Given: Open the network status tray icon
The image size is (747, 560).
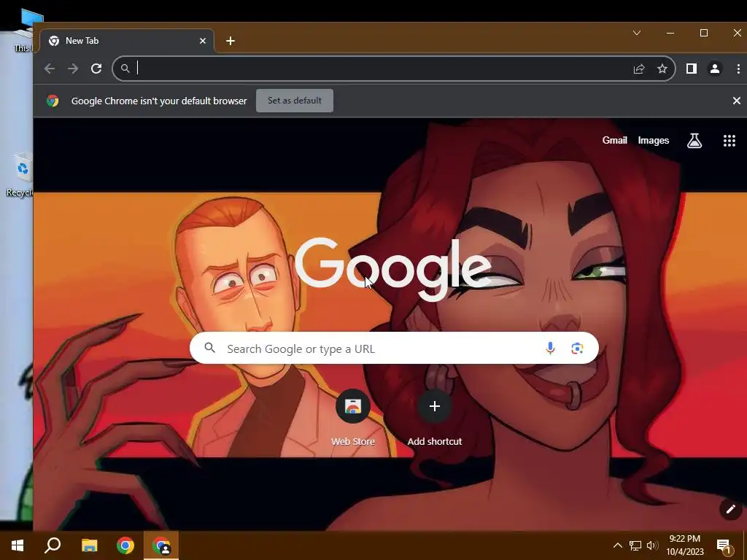Looking at the screenshot, I should [635, 545].
